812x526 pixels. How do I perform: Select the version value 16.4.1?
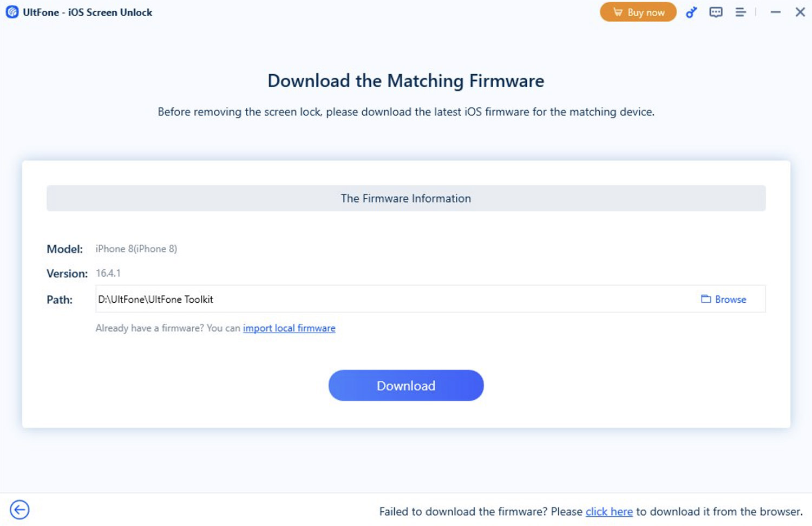(x=108, y=273)
